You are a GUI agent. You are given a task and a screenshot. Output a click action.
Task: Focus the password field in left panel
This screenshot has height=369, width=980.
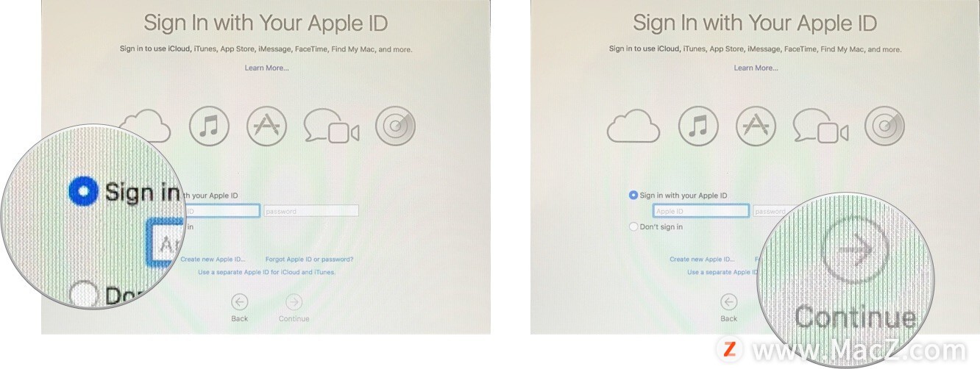(311, 211)
